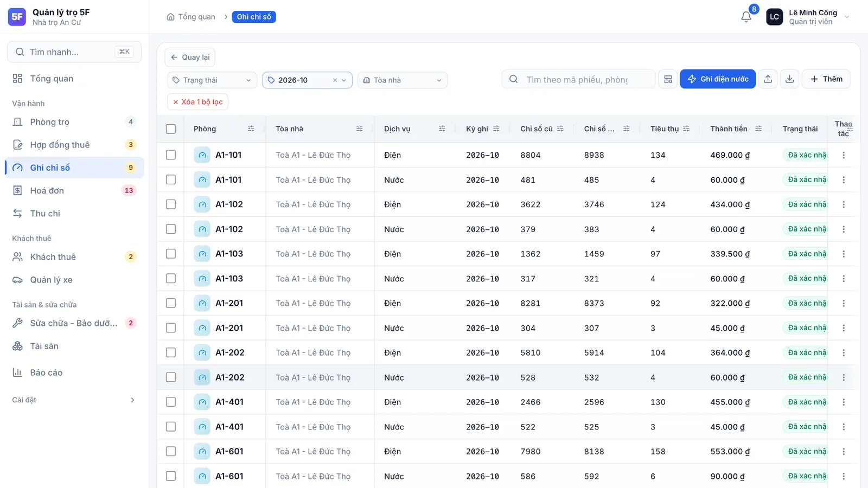This screenshot has width=868, height=488.
Task: Focus the Tìm nhanh search box
Action: (x=74, y=52)
